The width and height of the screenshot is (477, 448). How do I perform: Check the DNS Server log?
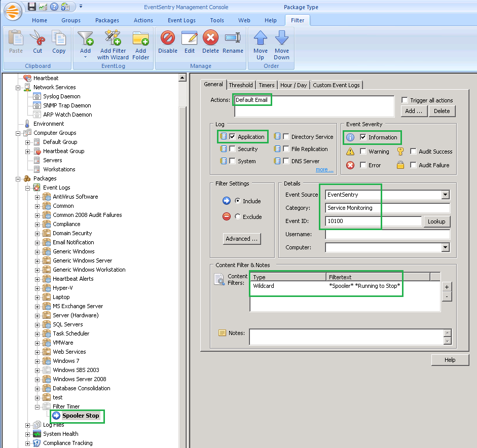(286, 161)
